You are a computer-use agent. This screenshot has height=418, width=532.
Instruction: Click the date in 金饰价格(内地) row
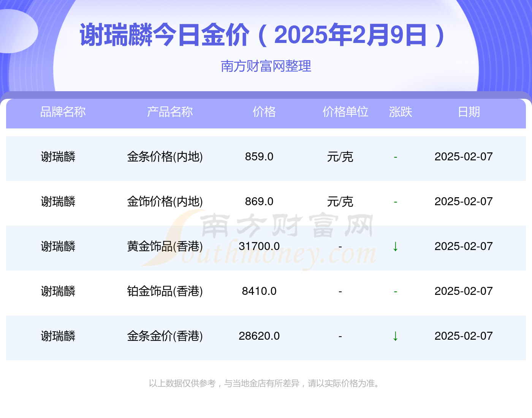tap(464, 201)
